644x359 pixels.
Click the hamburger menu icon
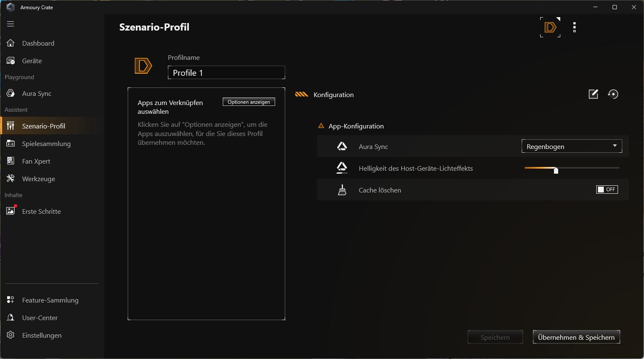10,24
